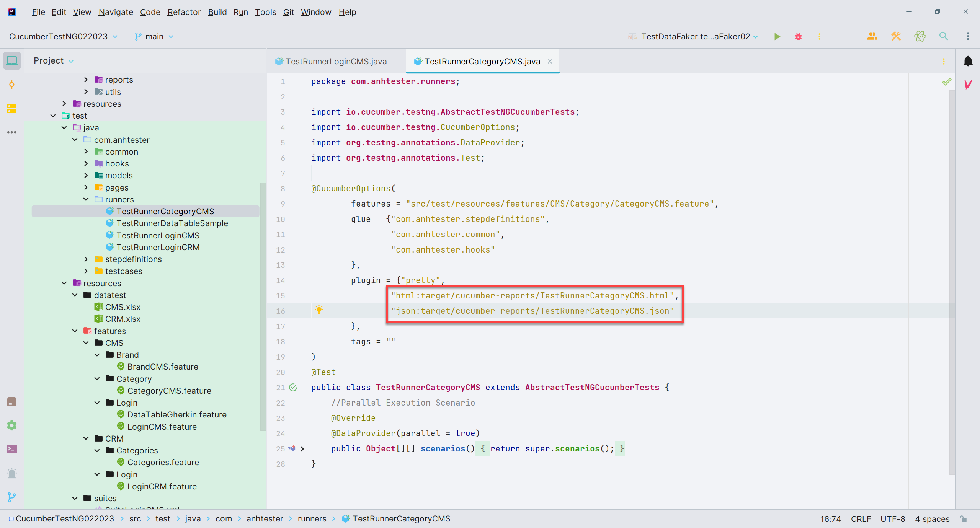Open Search Everywhere magnifier

pos(944,36)
